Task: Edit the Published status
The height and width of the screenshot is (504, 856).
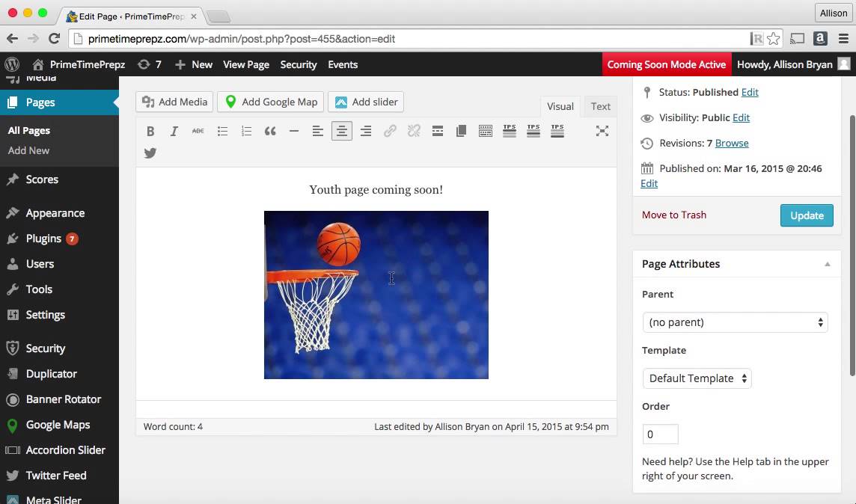Action: pyautogui.click(x=750, y=92)
